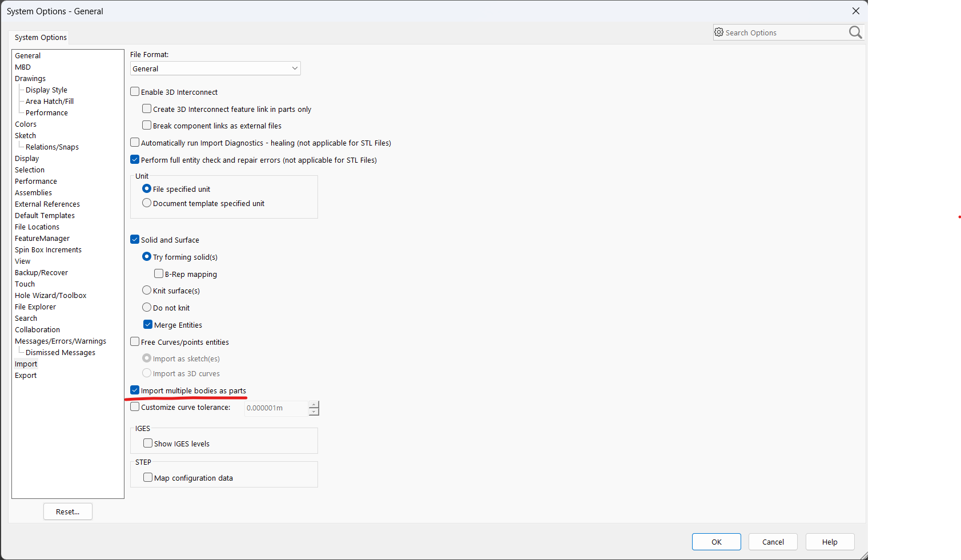Open Assemblies options

coord(33,193)
